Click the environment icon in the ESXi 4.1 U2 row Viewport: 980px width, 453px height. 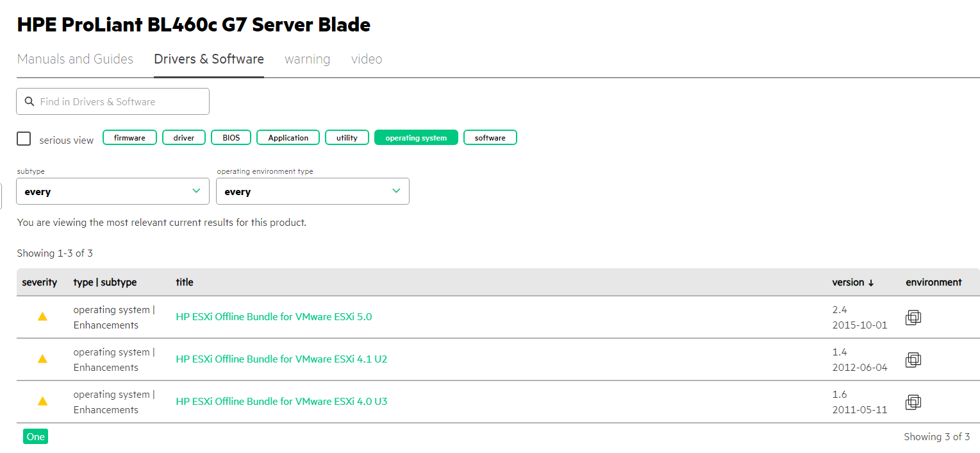tap(913, 359)
